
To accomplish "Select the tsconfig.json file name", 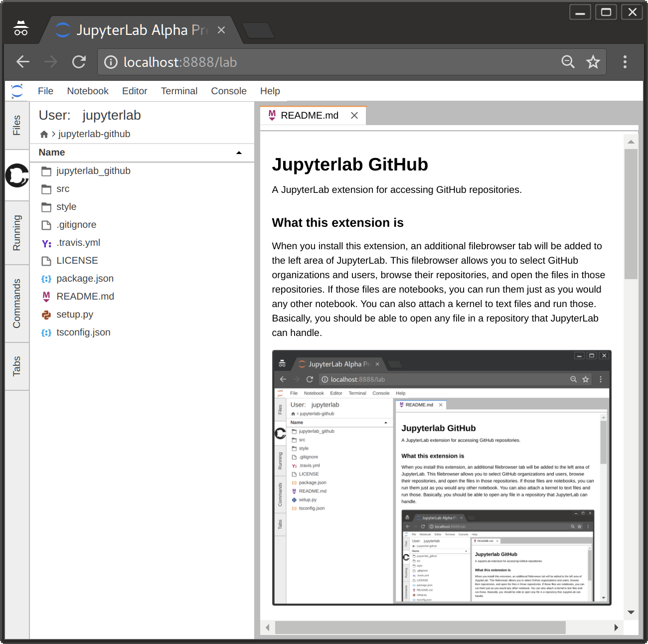I will tap(83, 332).
